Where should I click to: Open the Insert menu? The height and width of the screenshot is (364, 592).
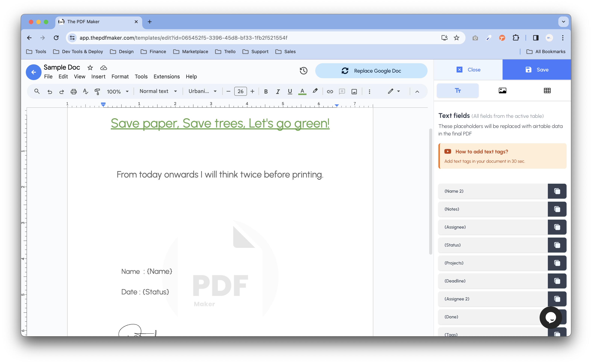tap(98, 76)
